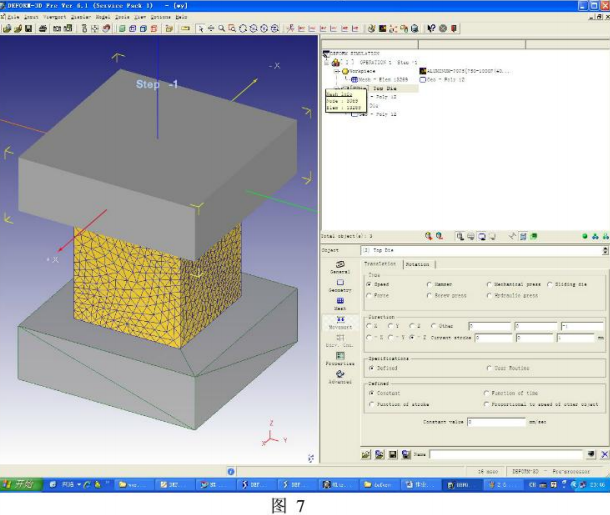Click the Constant value input field
This screenshot has width=610, height=515.
(496, 422)
